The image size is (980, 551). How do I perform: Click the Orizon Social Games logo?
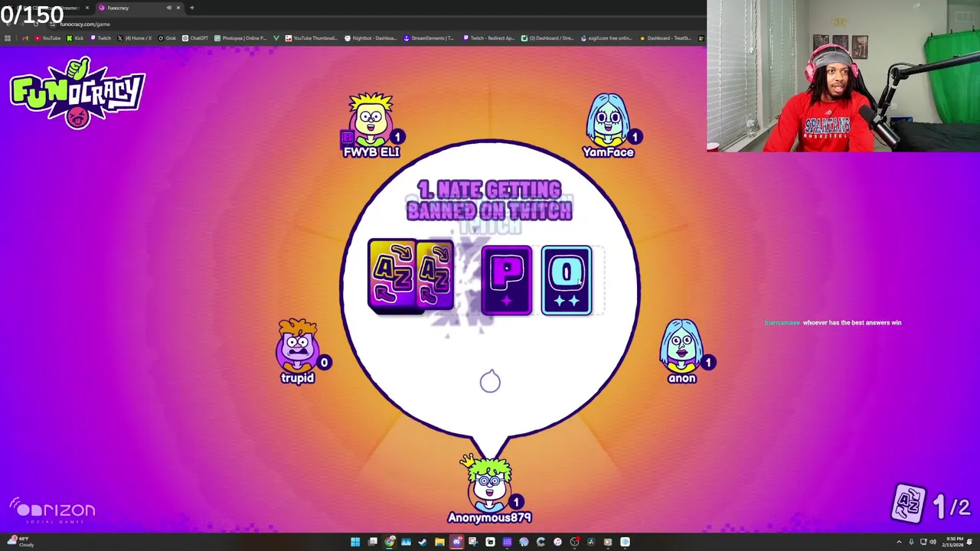point(54,511)
